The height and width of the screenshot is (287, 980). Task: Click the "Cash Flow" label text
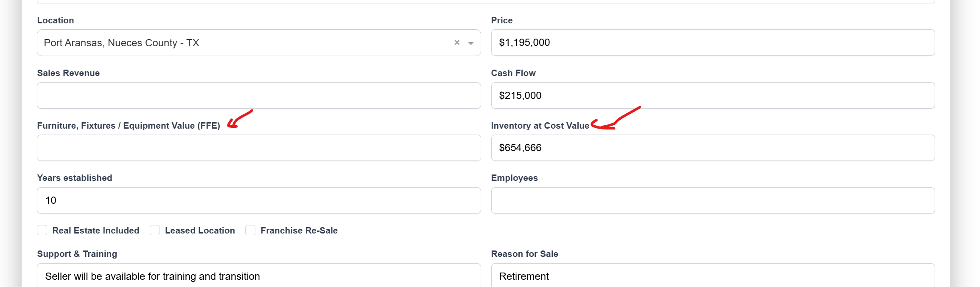[x=513, y=73]
